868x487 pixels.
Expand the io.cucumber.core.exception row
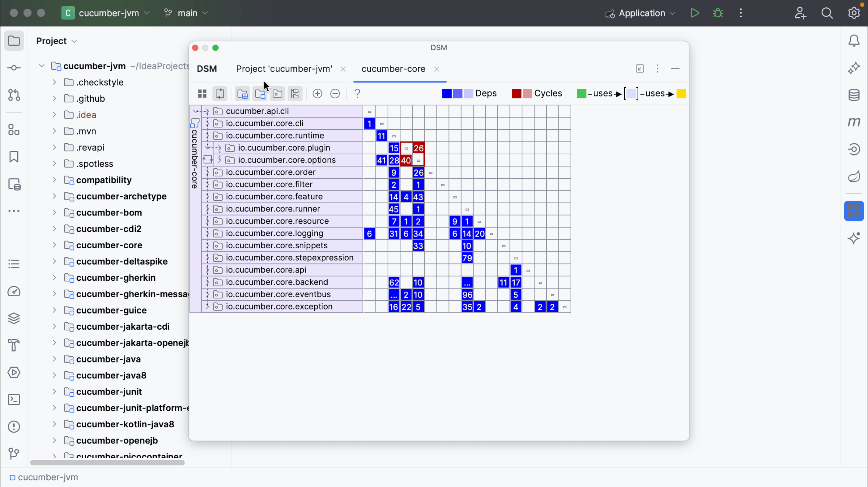207,306
